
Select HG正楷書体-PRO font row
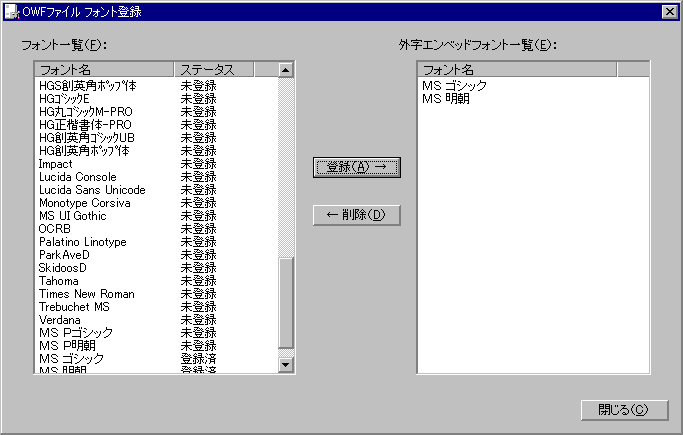(x=85, y=125)
